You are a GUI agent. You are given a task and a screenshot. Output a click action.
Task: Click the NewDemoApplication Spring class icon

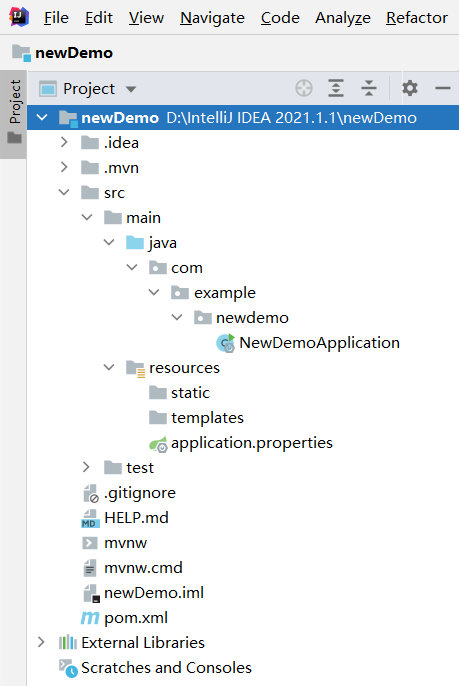pos(226,343)
